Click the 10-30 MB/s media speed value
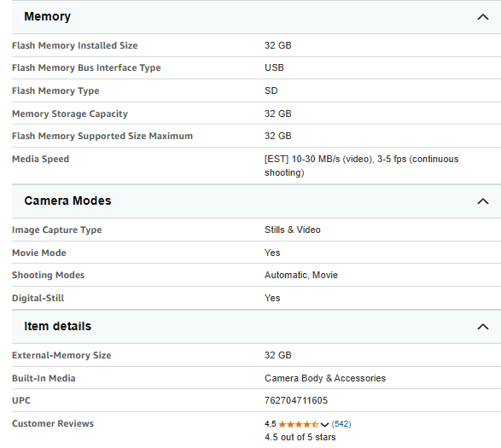This screenshot has width=501, height=448. [361, 166]
